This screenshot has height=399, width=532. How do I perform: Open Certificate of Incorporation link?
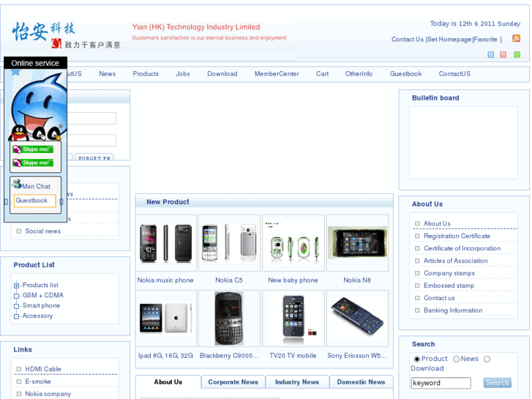[462, 248]
